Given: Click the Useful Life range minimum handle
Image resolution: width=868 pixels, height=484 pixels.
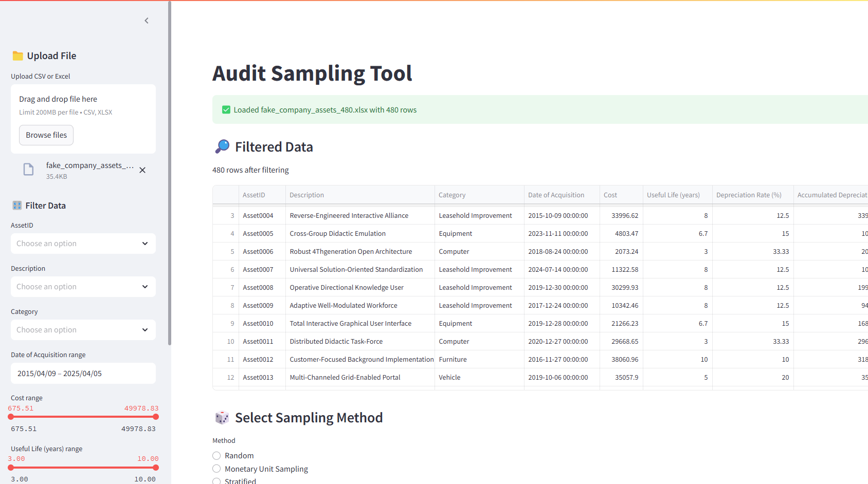Looking at the screenshot, I should (11, 468).
